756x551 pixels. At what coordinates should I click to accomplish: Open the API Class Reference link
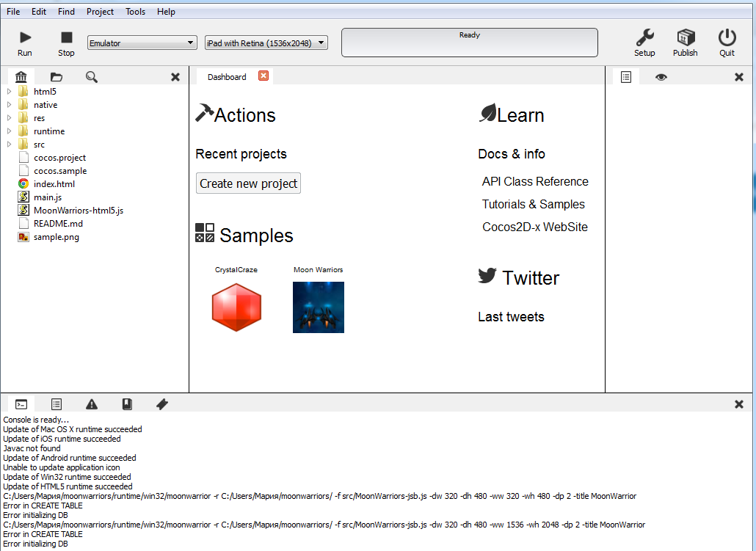pyautogui.click(x=535, y=181)
